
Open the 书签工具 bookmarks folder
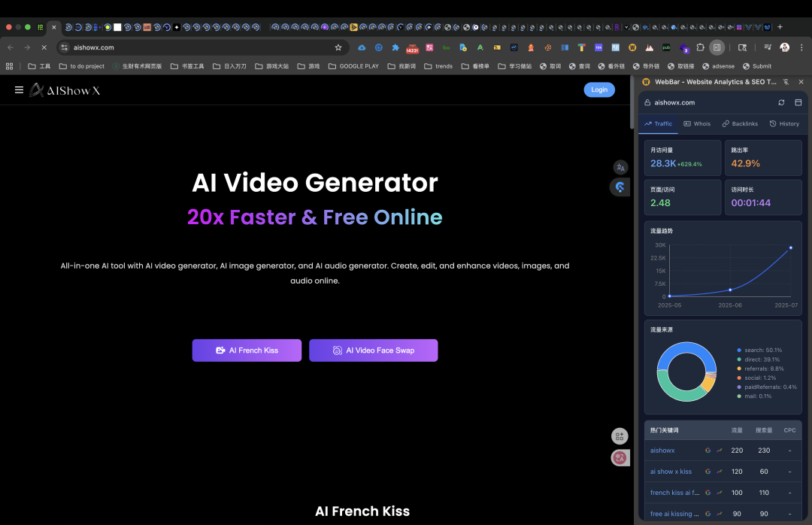187,66
